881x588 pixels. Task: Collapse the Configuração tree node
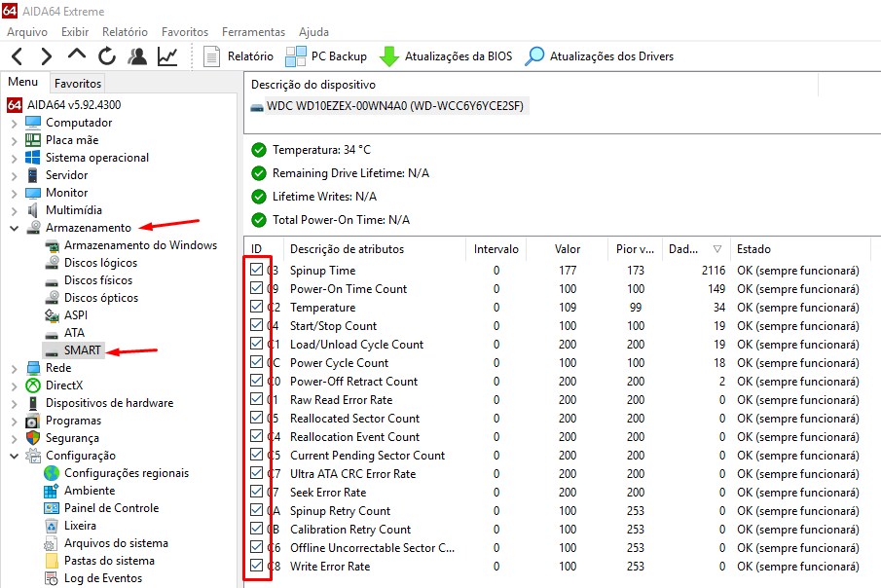(15, 456)
